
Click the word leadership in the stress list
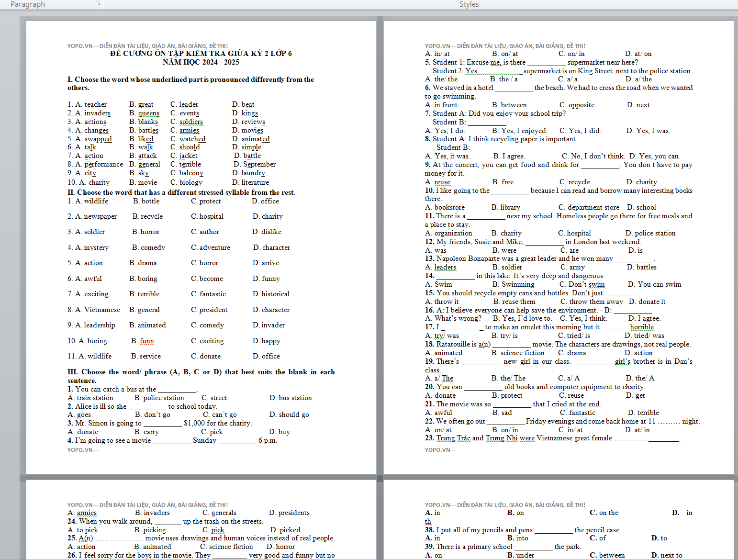point(100,325)
